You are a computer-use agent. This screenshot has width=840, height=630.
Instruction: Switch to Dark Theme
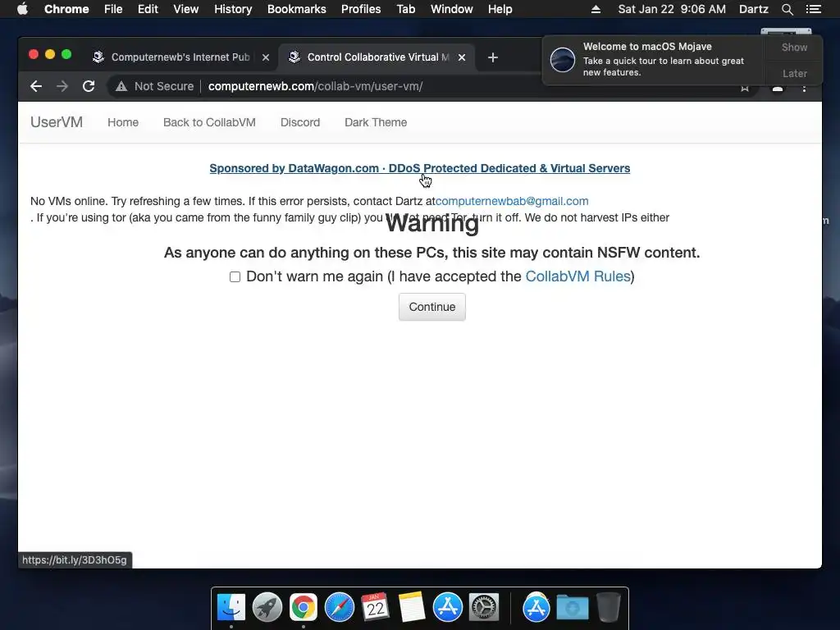376,122
